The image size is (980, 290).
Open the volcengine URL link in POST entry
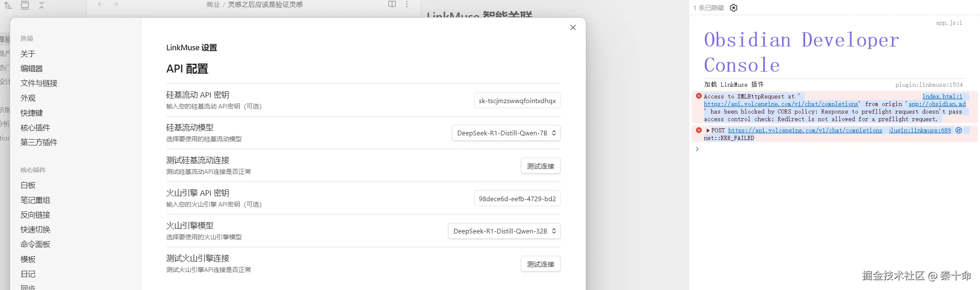805,130
